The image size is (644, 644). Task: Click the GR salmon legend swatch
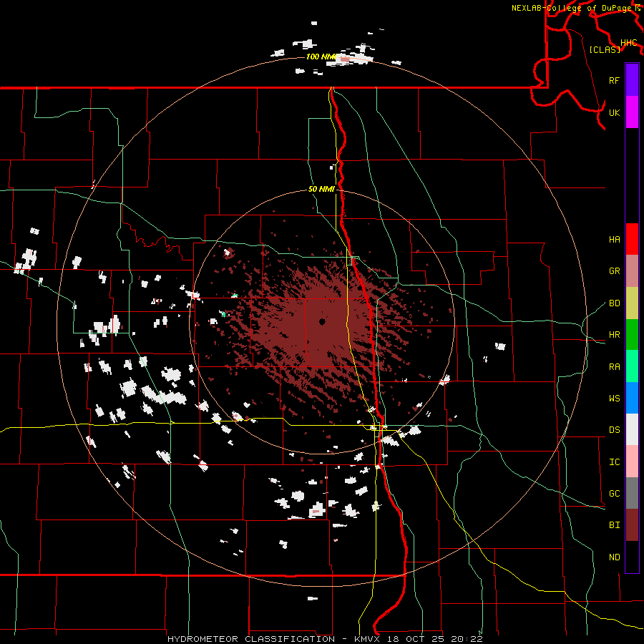(632, 271)
